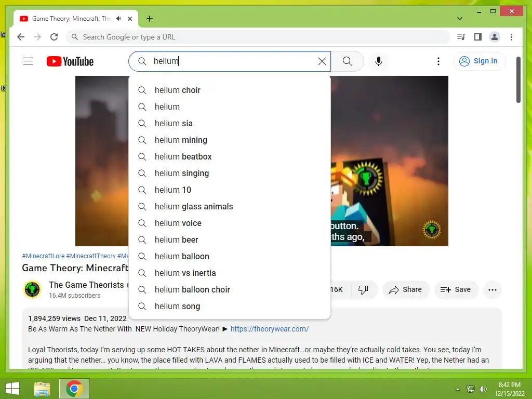Open the Chrome profile avatar
This screenshot has width=532, height=399.
495,37
